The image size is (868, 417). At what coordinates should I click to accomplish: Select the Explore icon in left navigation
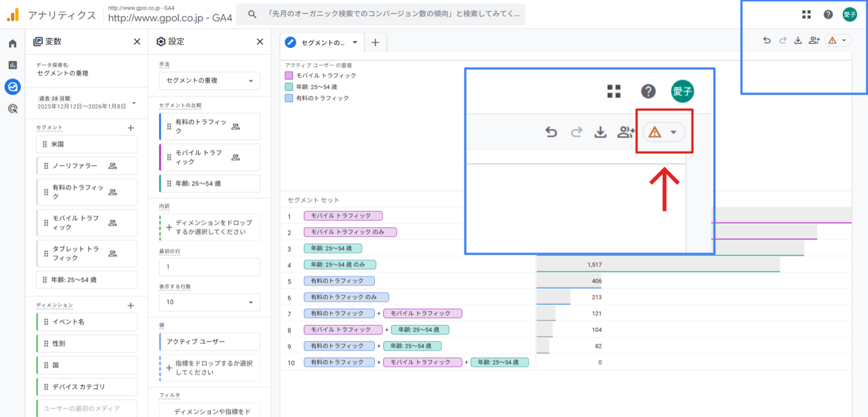(11, 87)
